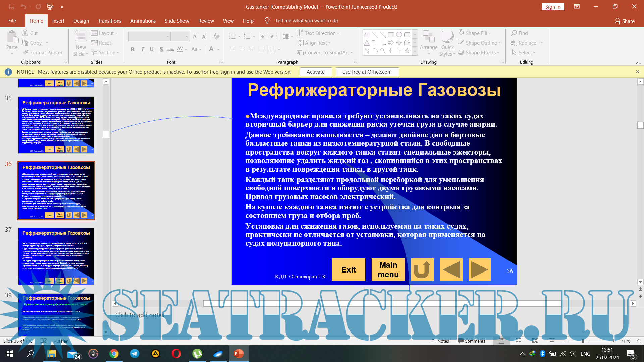Click the Format Painter icon

point(26,53)
